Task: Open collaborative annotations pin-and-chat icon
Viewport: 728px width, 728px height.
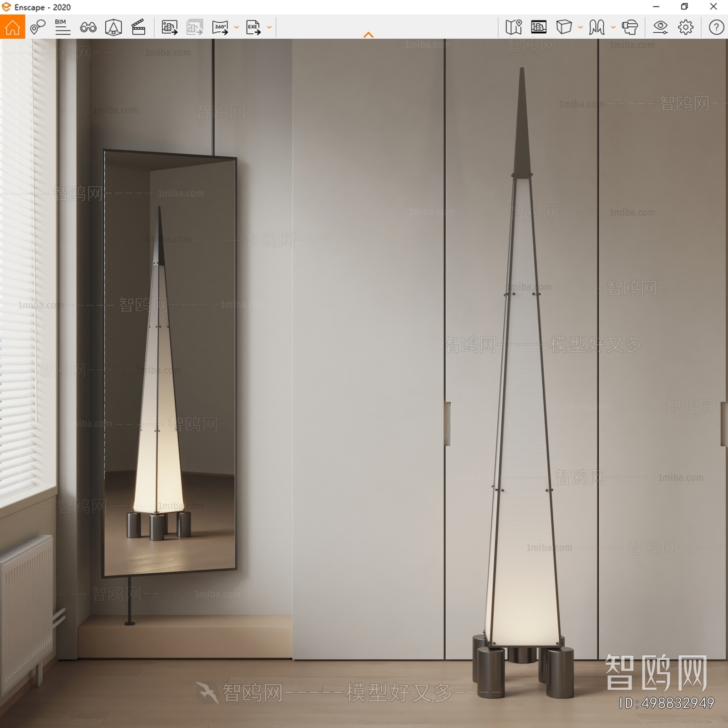Action: (x=38, y=27)
